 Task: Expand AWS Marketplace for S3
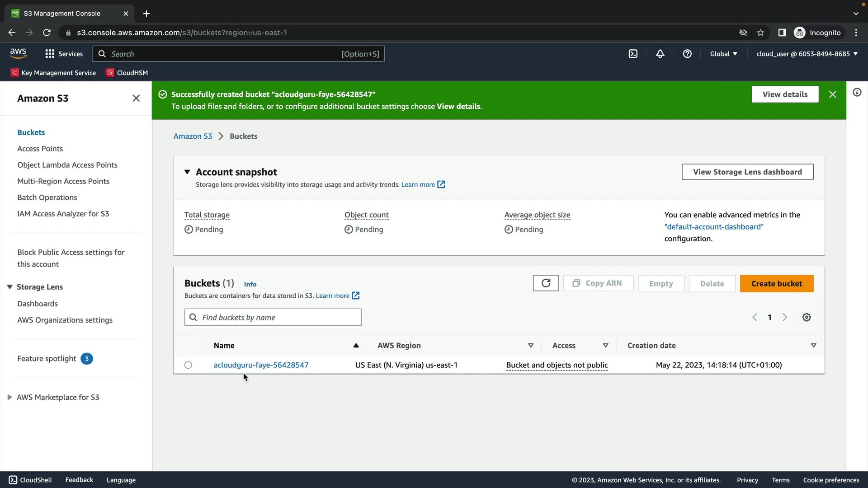tap(9, 397)
